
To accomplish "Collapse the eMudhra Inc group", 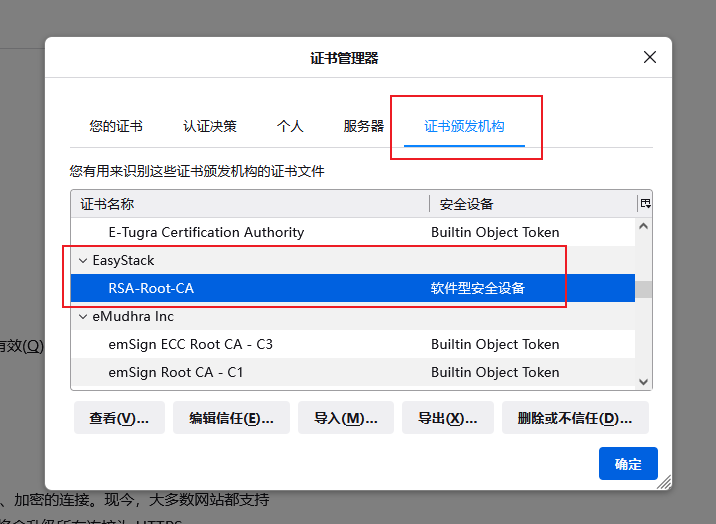I will [x=83, y=316].
